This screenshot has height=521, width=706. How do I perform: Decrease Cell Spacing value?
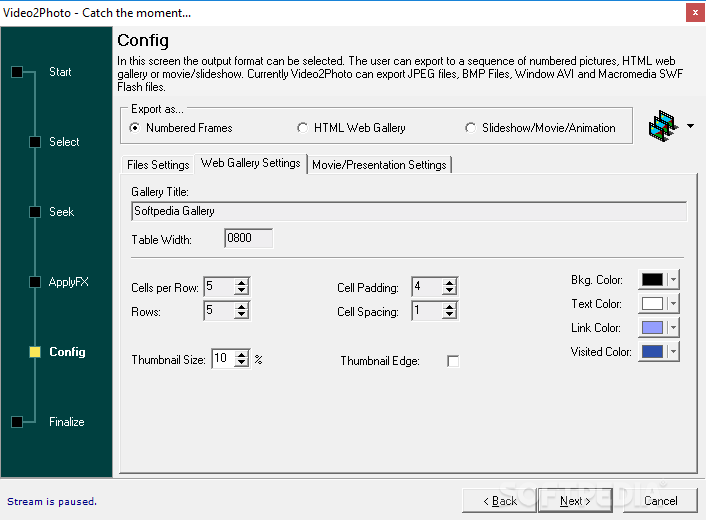[449, 314]
